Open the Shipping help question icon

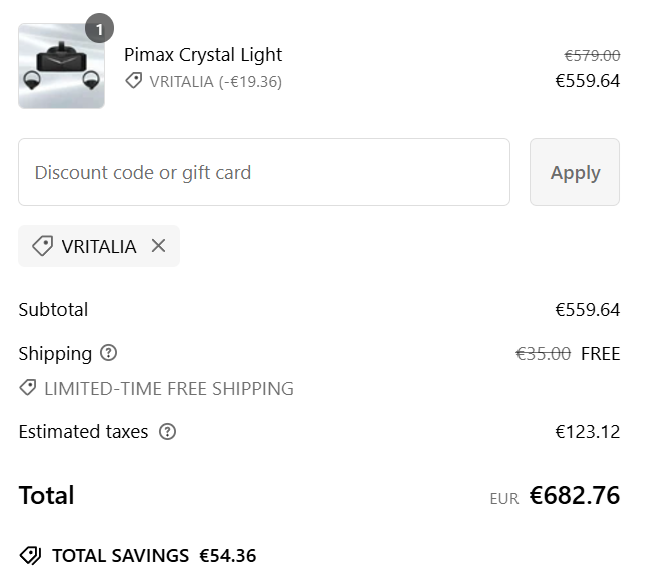(x=109, y=353)
